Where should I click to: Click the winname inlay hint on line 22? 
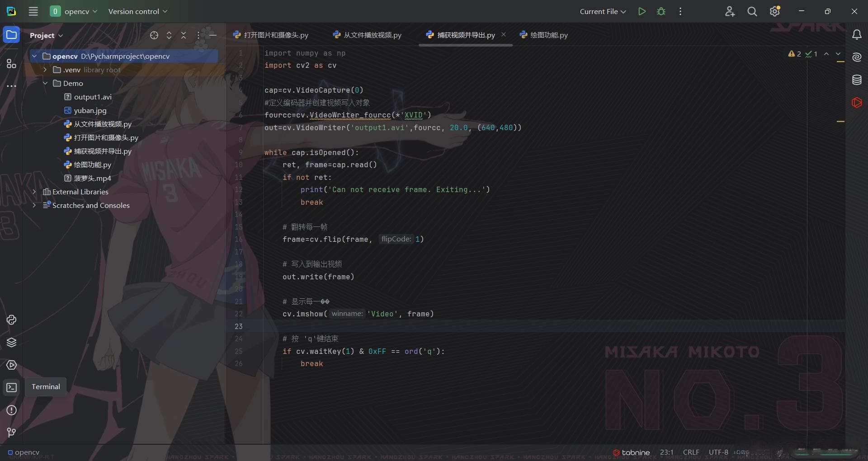tap(347, 314)
